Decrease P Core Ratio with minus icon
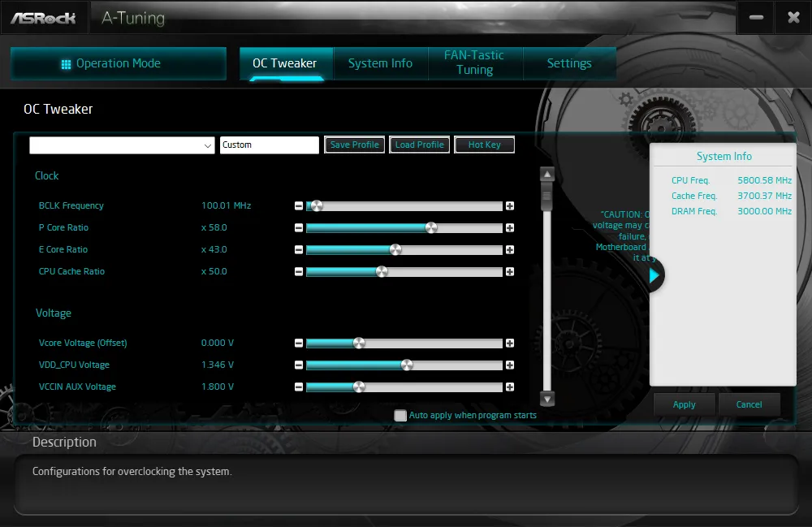 coord(299,228)
